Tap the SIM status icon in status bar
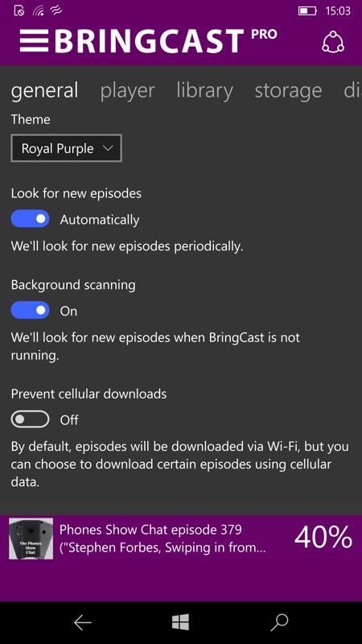This screenshot has height=644, width=362. click(19, 10)
